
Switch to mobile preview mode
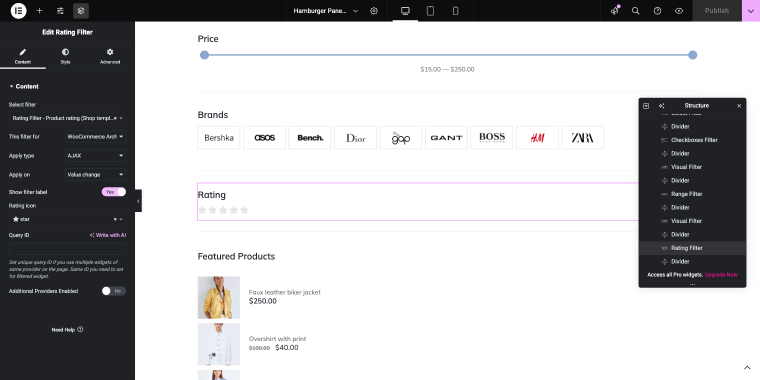pyautogui.click(x=456, y=11)
